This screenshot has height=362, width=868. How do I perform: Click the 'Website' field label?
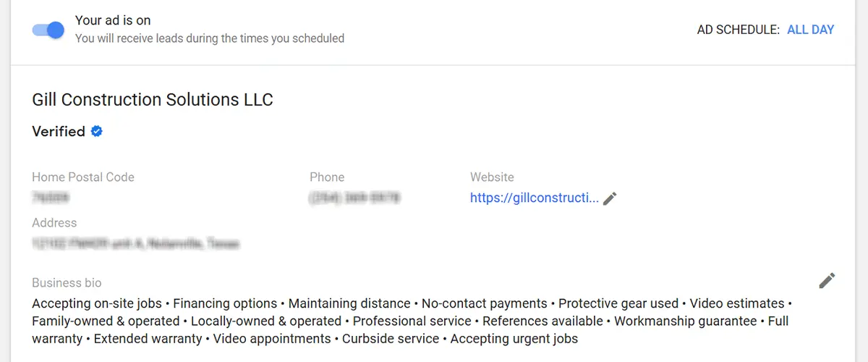pos(492,177)
